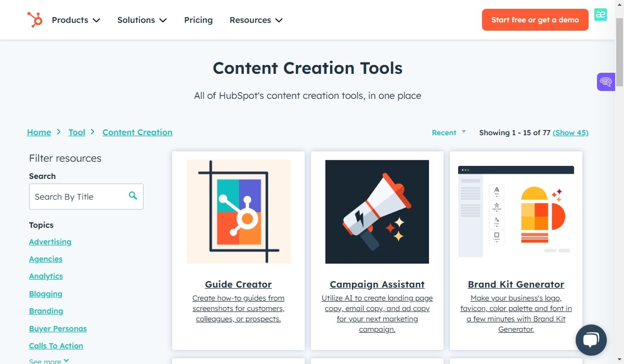624x364 pixels.
Task: Open the chat bubble widget
Action: pos(591,340)
